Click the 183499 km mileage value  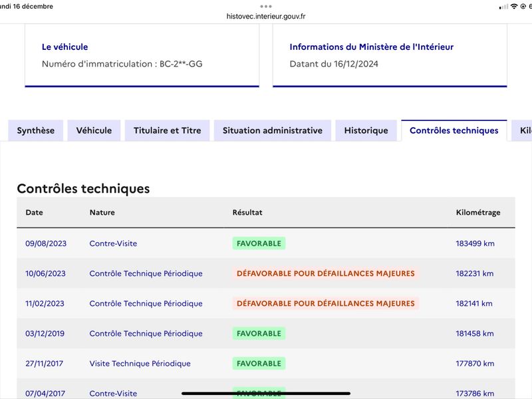point(475,243)
